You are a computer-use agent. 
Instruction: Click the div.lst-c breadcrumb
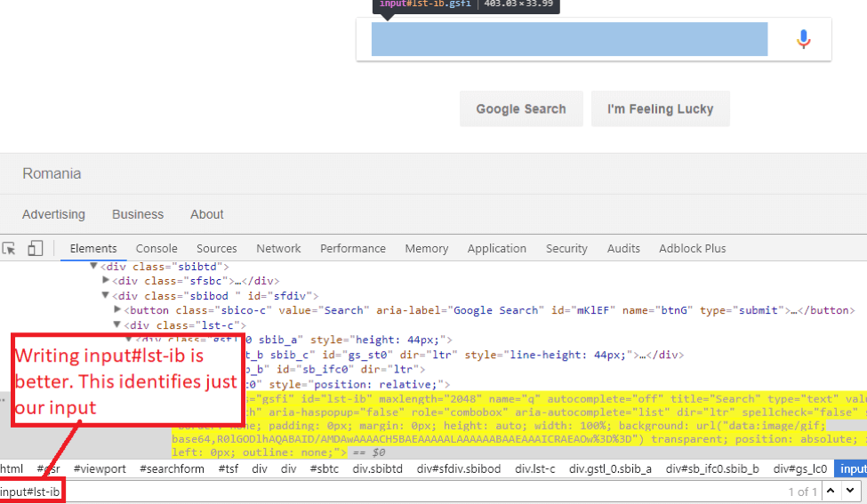[534, 469]
